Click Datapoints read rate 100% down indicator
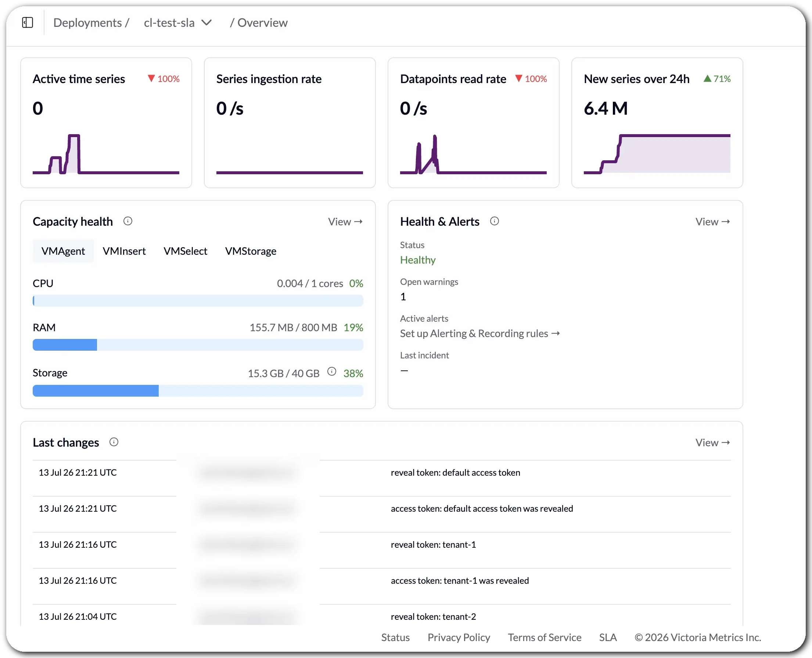Screen dimensions: 812x658 pyautogui.click(x=531, y=79)
